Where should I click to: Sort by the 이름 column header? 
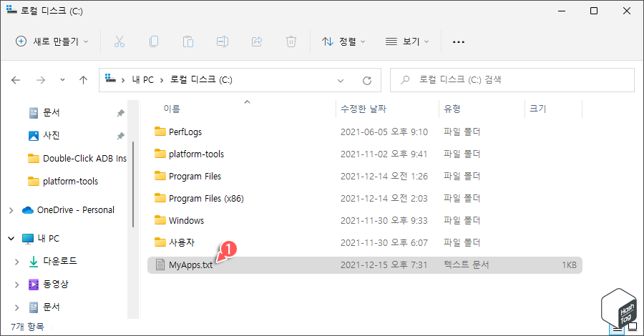pos(172,109)
